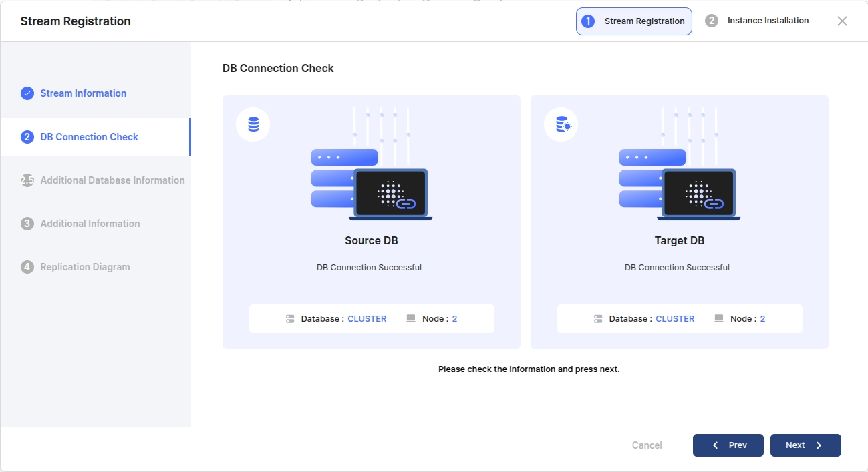Click the Target DB database gear icon
This screenshot has width=868, height=472.
pyautogui.click(x=561, y=125)
